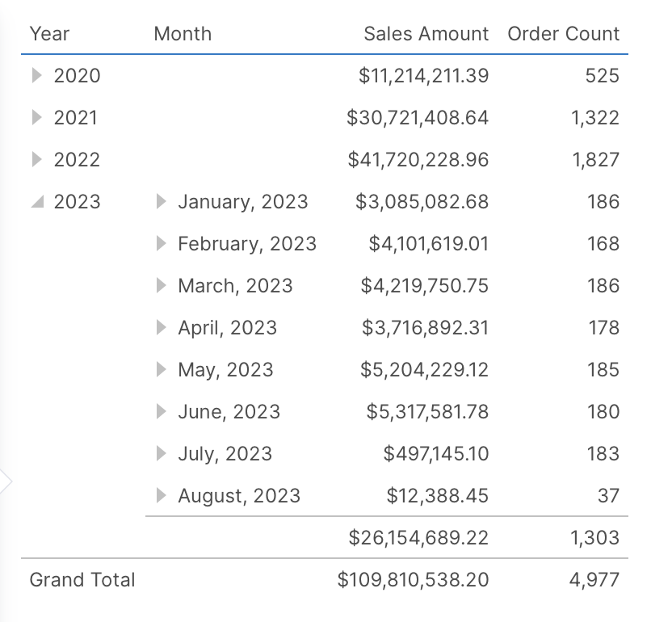Click the Month column header
This screenshot has height=622, width=672.
tap(183, 34)
